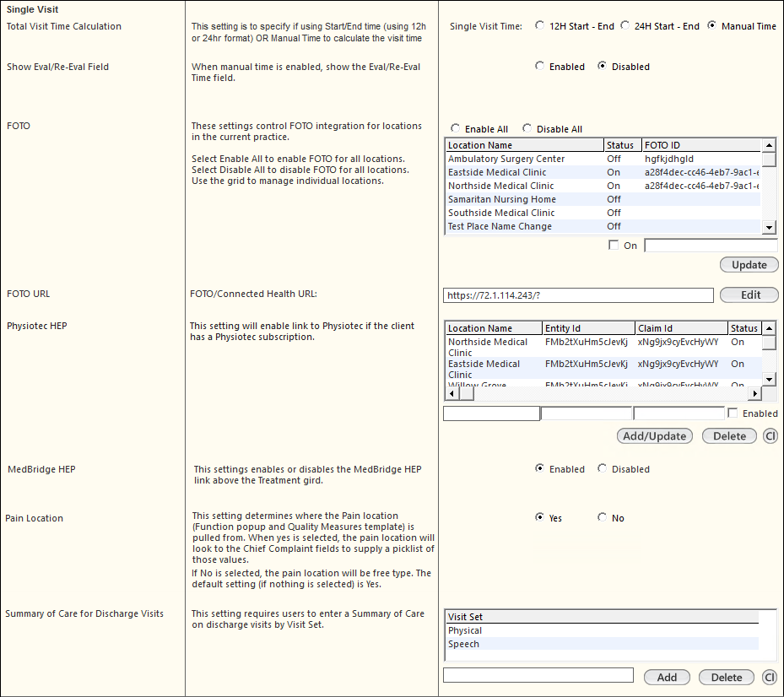Click Add button for Visit Set

667,677
